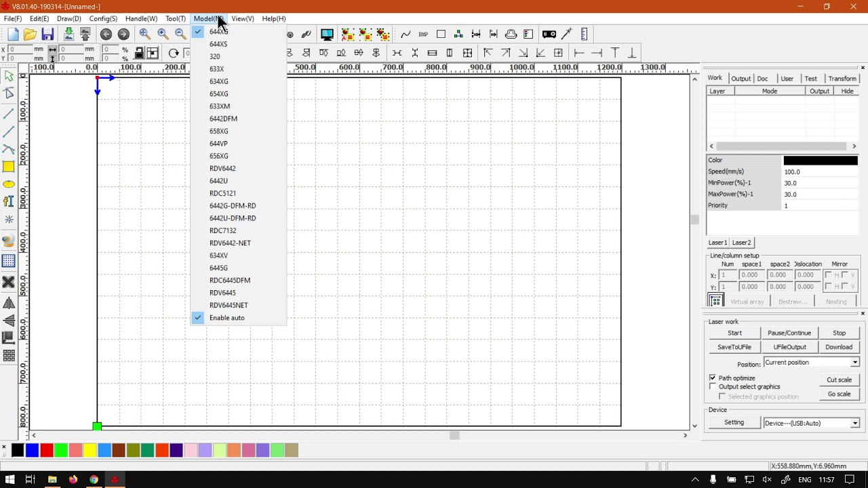Enable Output select graphics checkbox
This screenshot has height=488, width=868.
point(713,386)
